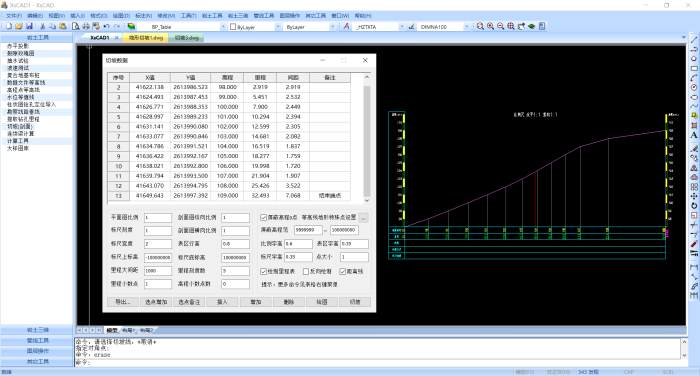Click the 绘图 button in dialog
The height and width of the screenshot is (376, 700).
coord(322,302)
